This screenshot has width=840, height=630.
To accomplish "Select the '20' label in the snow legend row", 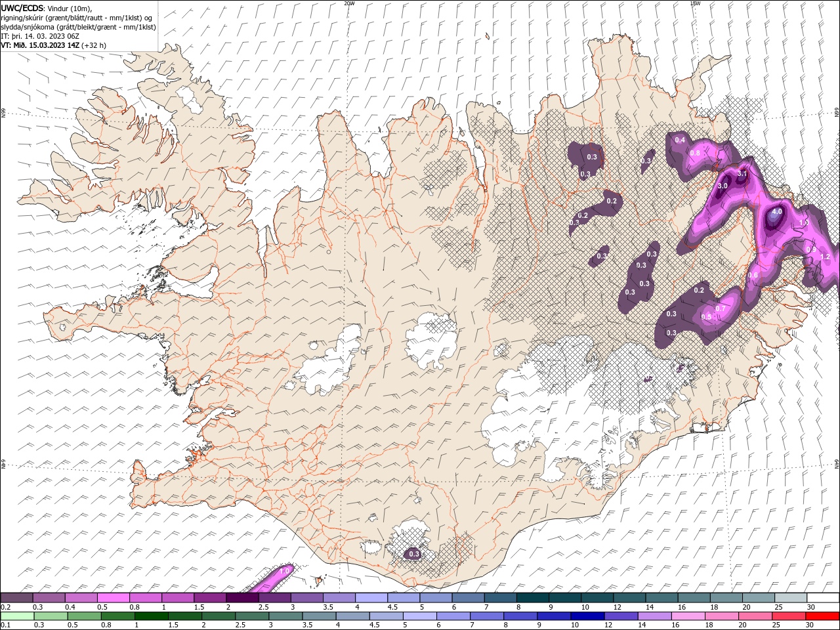I will pyautogui.click(x=746, y=607).
